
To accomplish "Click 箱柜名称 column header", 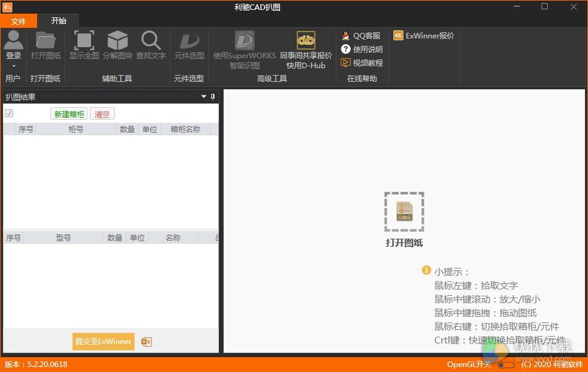I will (x=185, y=129).
